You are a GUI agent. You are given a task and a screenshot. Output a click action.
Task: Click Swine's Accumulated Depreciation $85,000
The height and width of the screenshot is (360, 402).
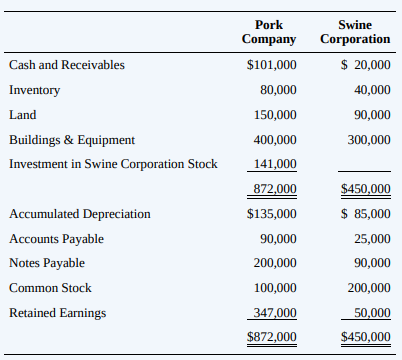point(365,214)
